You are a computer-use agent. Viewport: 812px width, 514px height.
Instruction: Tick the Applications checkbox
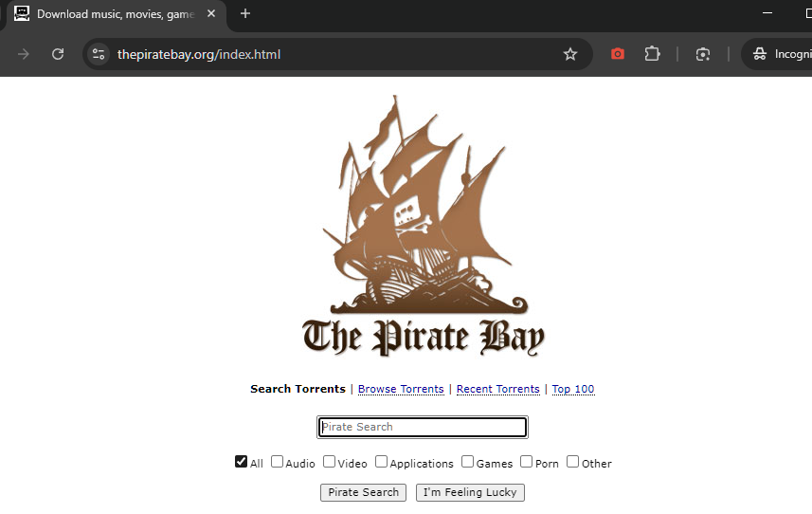tap(381, 461)
